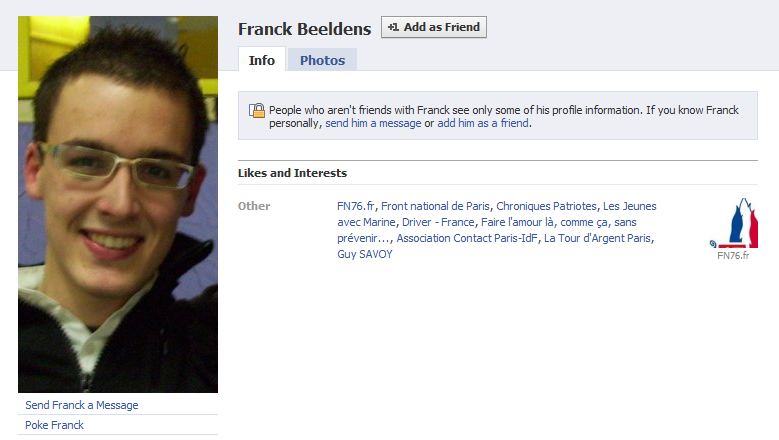This screenshot has height=440, width=779.
Task: Open the large profile photo
Action: (x=118, y=204)
